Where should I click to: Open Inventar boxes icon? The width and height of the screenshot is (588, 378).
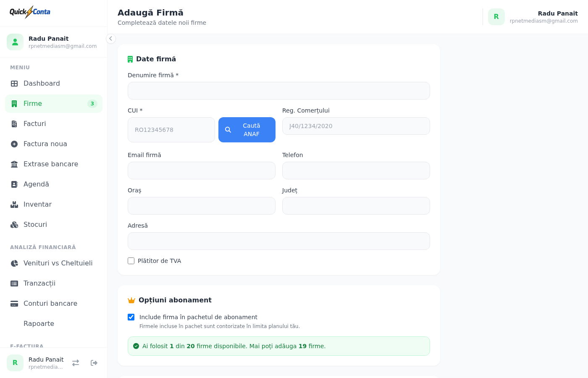pyautogui.click(x=14, y=205)
